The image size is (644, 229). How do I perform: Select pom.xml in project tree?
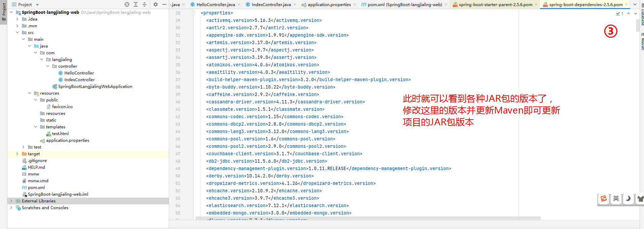coord(36,188)
